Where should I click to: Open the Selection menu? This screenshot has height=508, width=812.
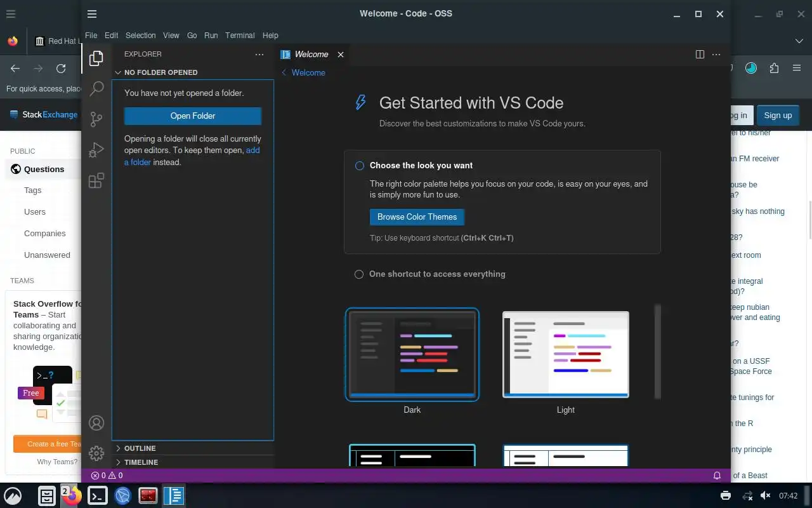(140, 36)
